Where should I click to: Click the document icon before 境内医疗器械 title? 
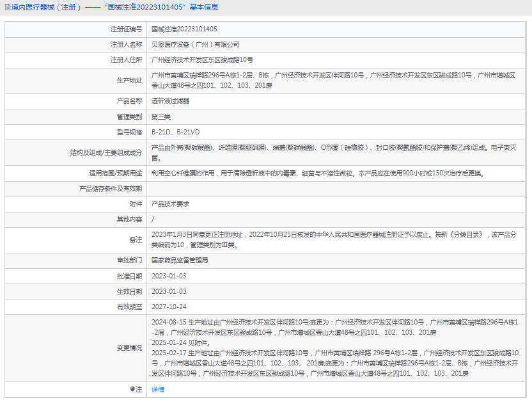tap(8, 7)
